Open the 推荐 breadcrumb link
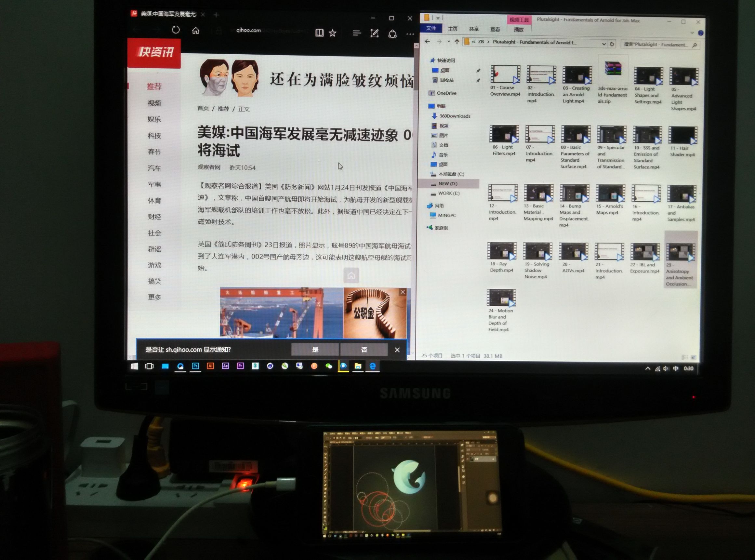The image size is (755, 560). [x=223, y=109]
